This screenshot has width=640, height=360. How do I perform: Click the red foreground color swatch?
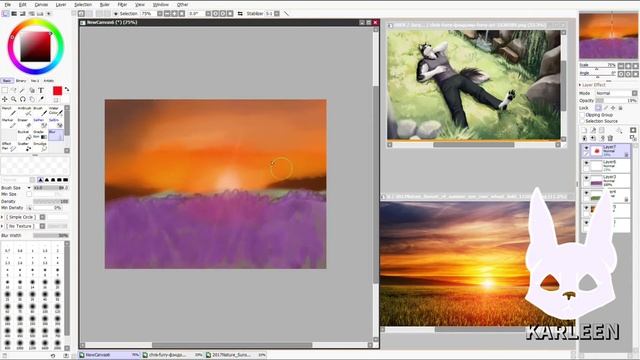click(57, 91)
